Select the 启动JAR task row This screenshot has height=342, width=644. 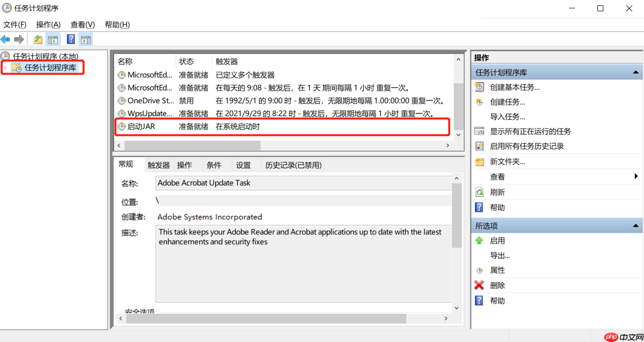[283, 127]
